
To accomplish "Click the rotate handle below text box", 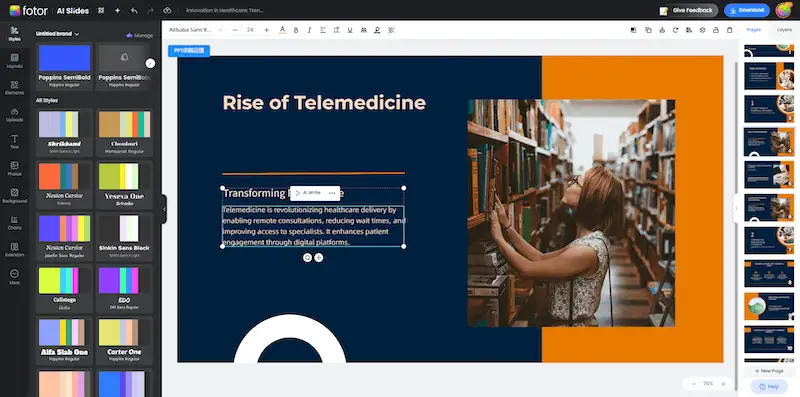I will tap(307, 258).
